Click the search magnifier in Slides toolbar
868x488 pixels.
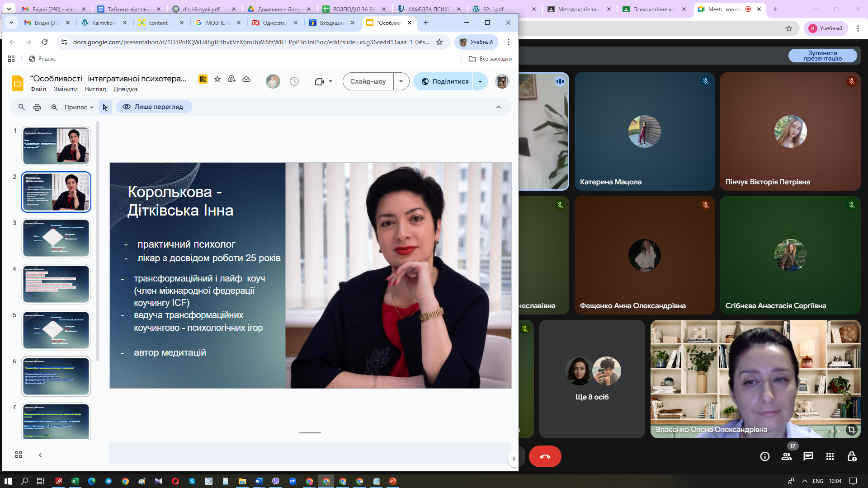click(21, 107)
